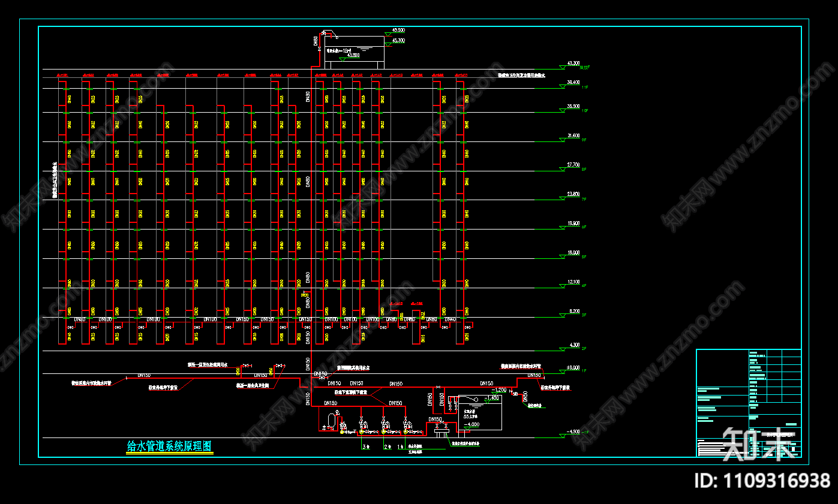The height and width of the screenshot is (504, 838).
Task: Click the 10F floor label
Action: 585,111
